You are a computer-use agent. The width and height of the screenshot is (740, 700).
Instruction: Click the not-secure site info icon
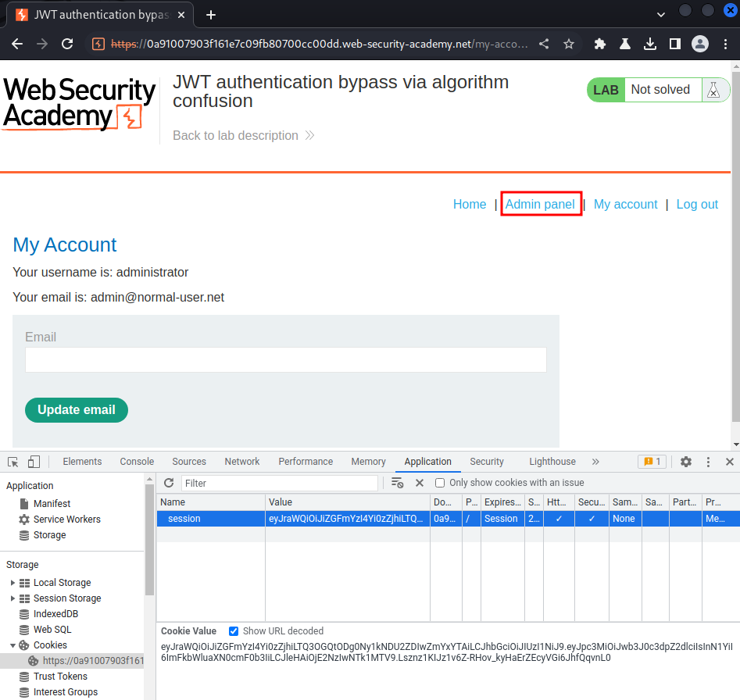[98, 44]
